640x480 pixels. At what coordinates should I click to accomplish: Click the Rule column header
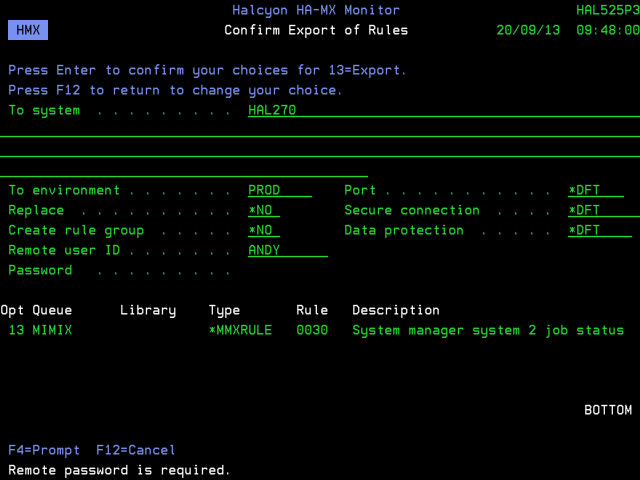[312, 310]
